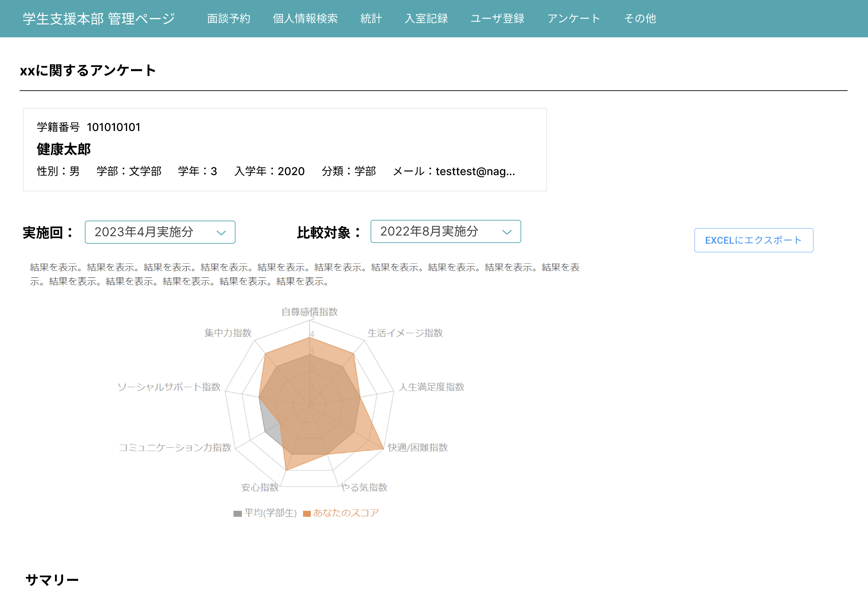
Task: Toggle あなたのスコア orange legend swatch
Action: point(307,513)
